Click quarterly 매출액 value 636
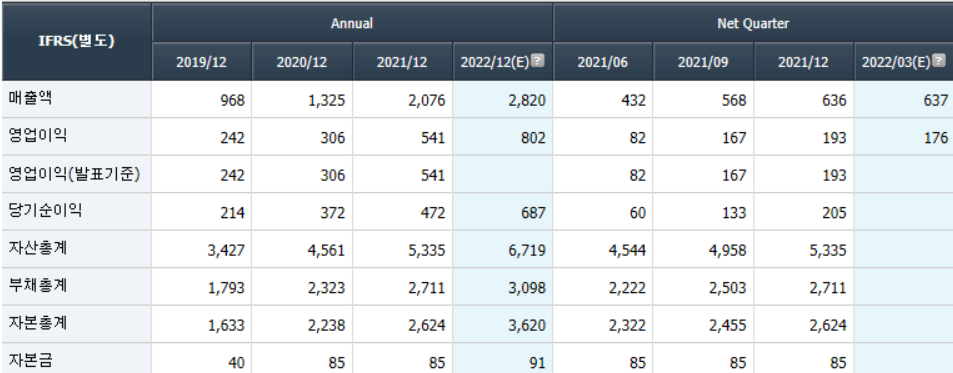This screenshot has height=373, width=953. click(834, 100)
